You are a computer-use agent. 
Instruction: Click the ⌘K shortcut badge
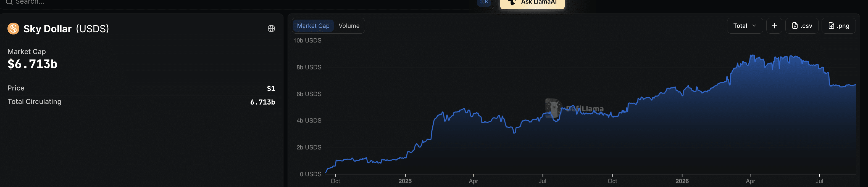coord(484,2)
